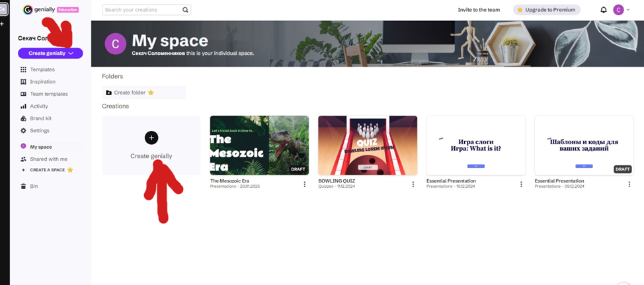Screen dimensions: 644x285
Task: Click the plus icon in the far-left black strip
Action: [x=2, y=24]
